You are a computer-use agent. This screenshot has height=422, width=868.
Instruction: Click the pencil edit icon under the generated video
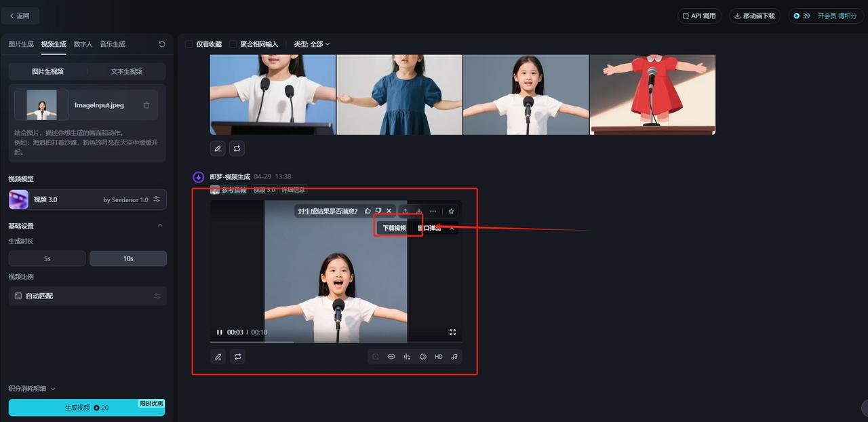[218, 356]
